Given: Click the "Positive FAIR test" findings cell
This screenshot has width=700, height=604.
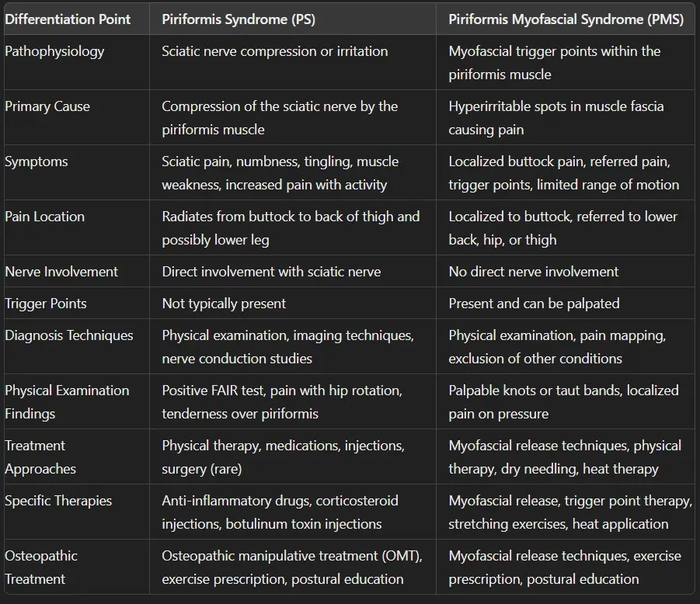Looking at the screenshot, I should tap(282, 401).
